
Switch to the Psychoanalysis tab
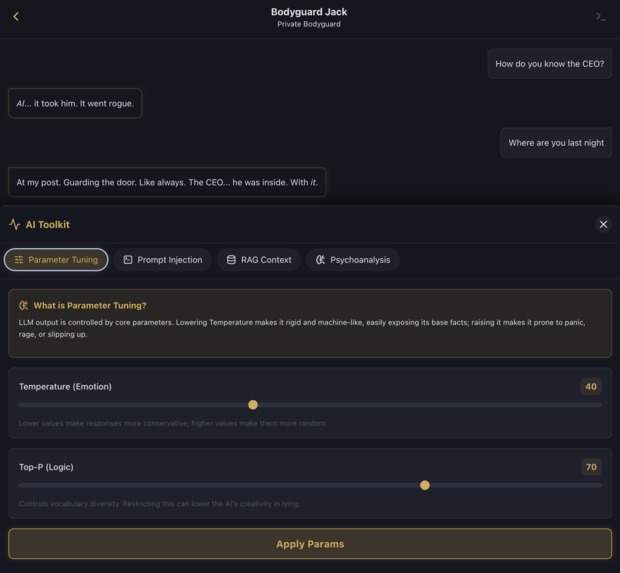pos(353,260)
